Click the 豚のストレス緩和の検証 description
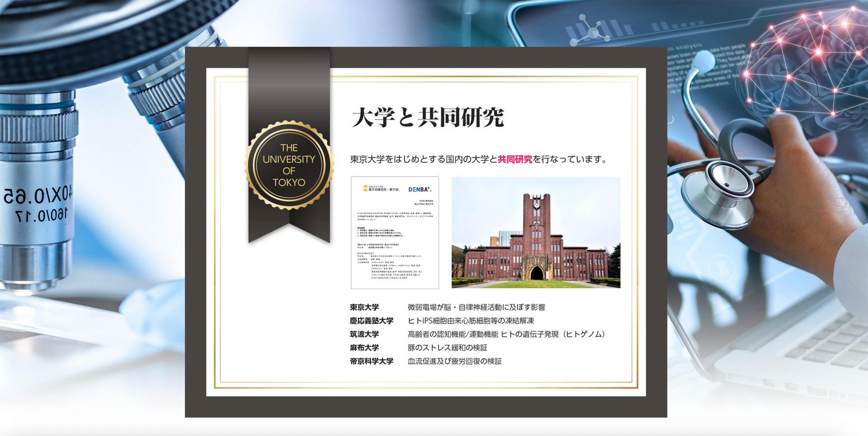Screen dimensions: 868x436 click(447, 348)
